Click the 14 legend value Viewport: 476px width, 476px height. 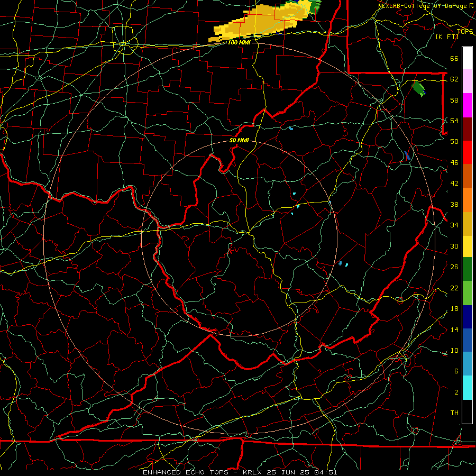click(454, 329)
